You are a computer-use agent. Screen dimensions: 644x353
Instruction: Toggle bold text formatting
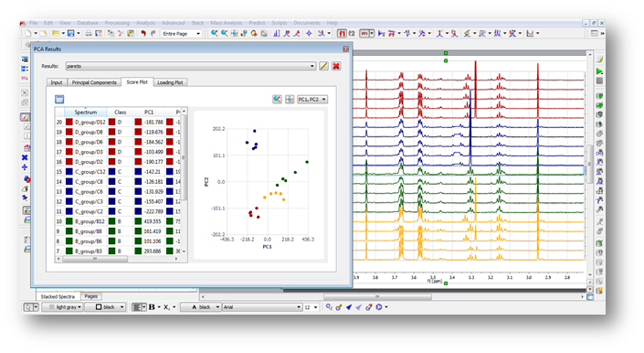pyautogui.click(x=152, y=307)
